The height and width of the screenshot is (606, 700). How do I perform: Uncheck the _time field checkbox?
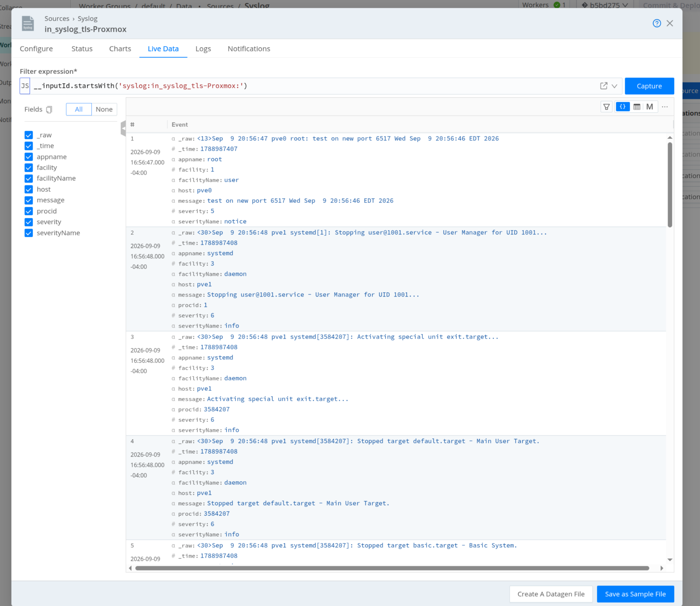29,146
